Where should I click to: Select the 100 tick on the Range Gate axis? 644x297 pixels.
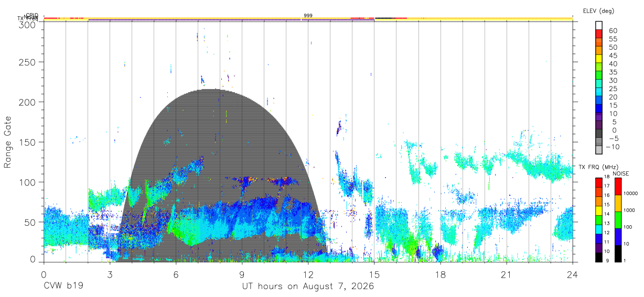click(x=27, y=182)
